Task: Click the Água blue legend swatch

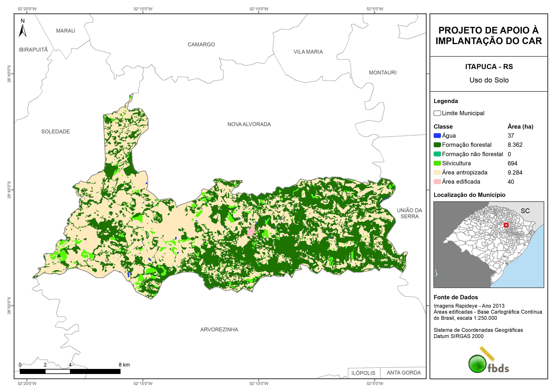Action: (x=437, y=136)
